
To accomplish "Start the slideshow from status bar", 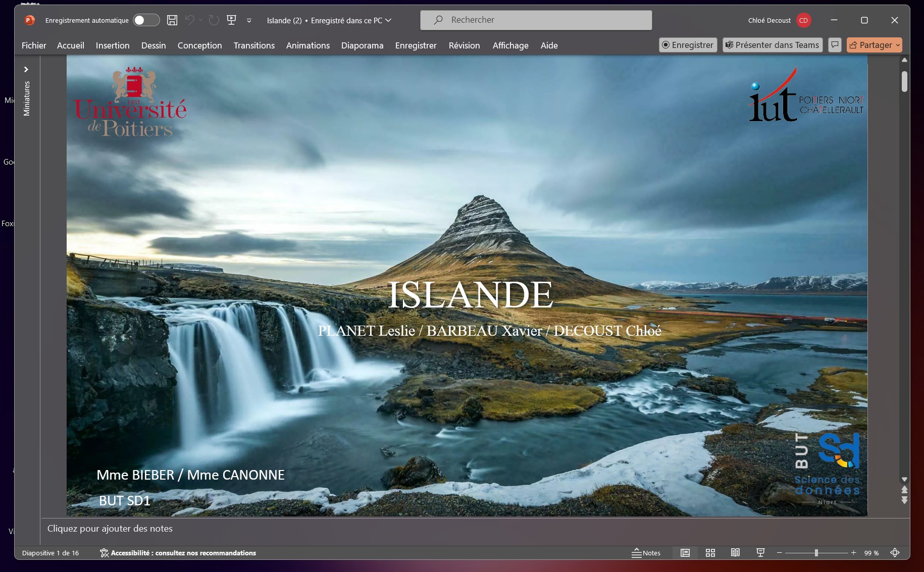I will coord(760,553).
